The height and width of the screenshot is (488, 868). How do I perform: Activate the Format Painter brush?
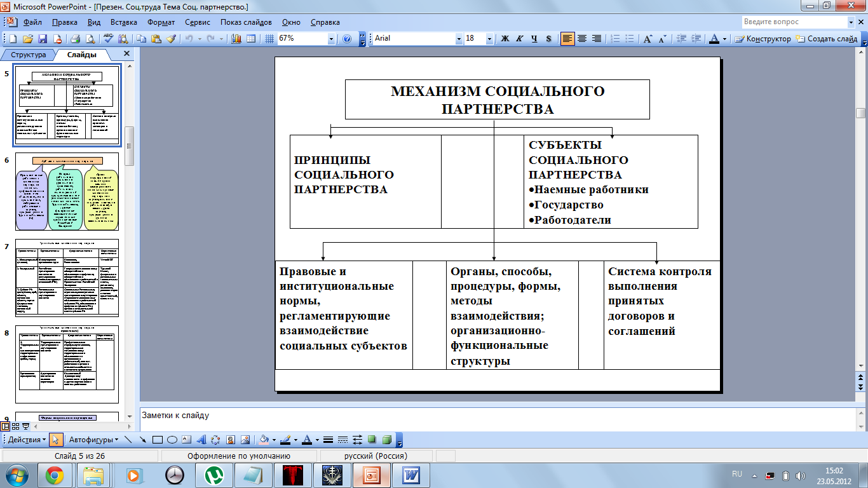(171, 38)
